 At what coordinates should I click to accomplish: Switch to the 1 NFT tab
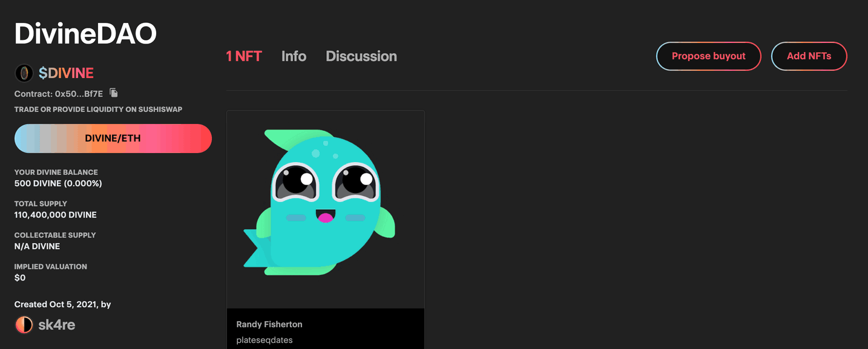click(x=244, y=56)
